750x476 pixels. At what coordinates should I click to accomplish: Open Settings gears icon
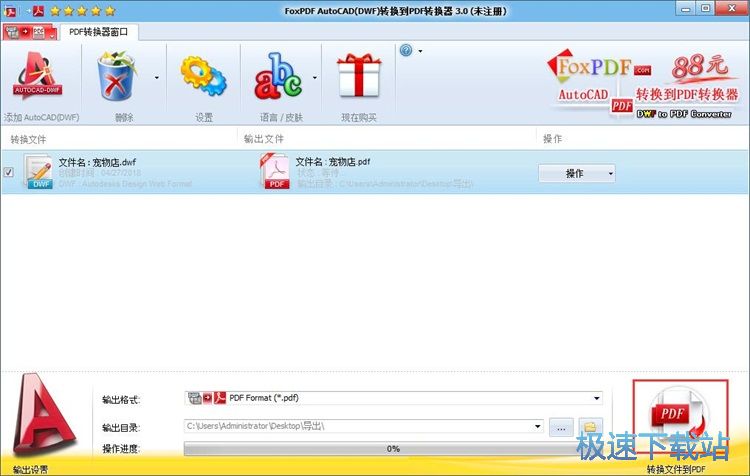click(x=203, y=77)
